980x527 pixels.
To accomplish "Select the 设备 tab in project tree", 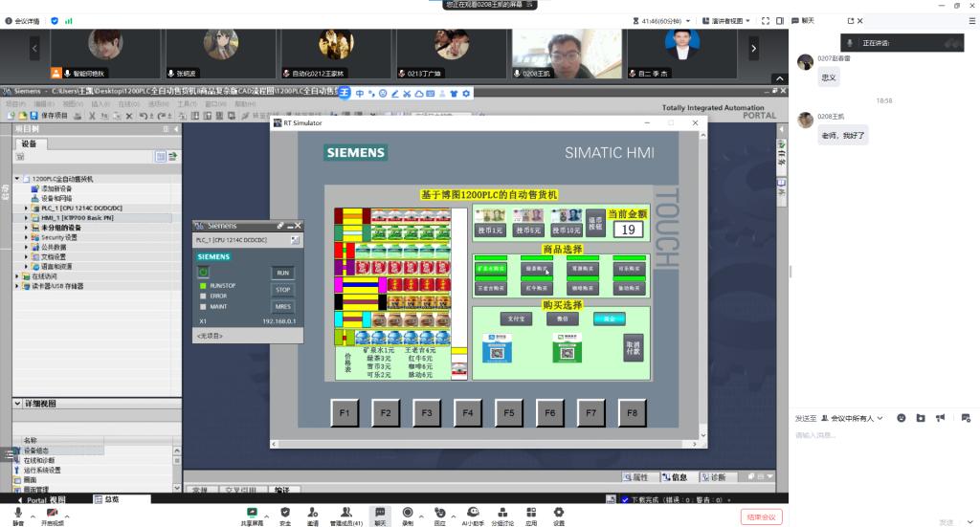I will [x=29, y=143].
